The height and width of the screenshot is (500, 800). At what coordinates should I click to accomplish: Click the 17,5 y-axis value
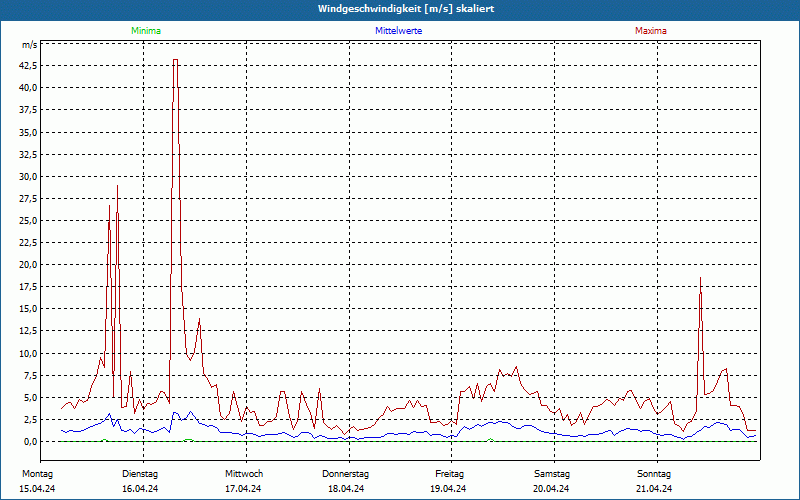[x=28, y=287]
